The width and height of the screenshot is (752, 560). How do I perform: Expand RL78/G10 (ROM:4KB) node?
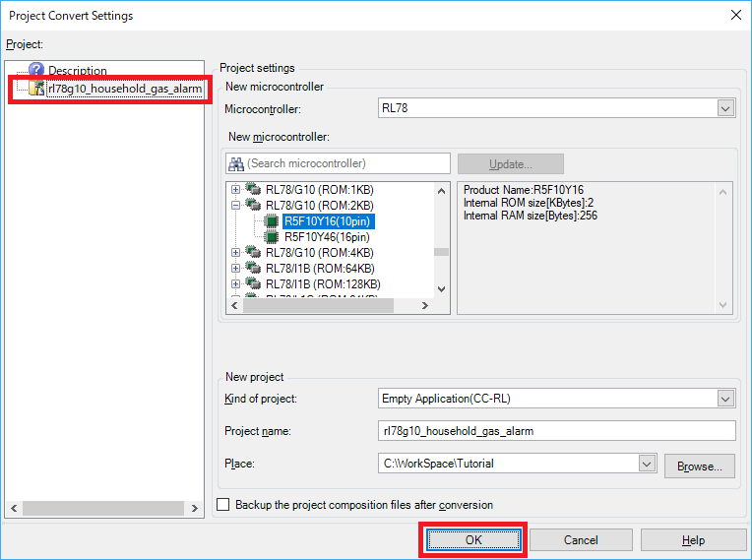pyautogui.click(x=235, y=252)
